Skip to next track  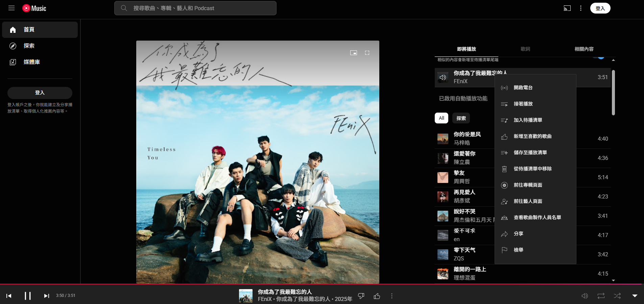pos(47,296)
